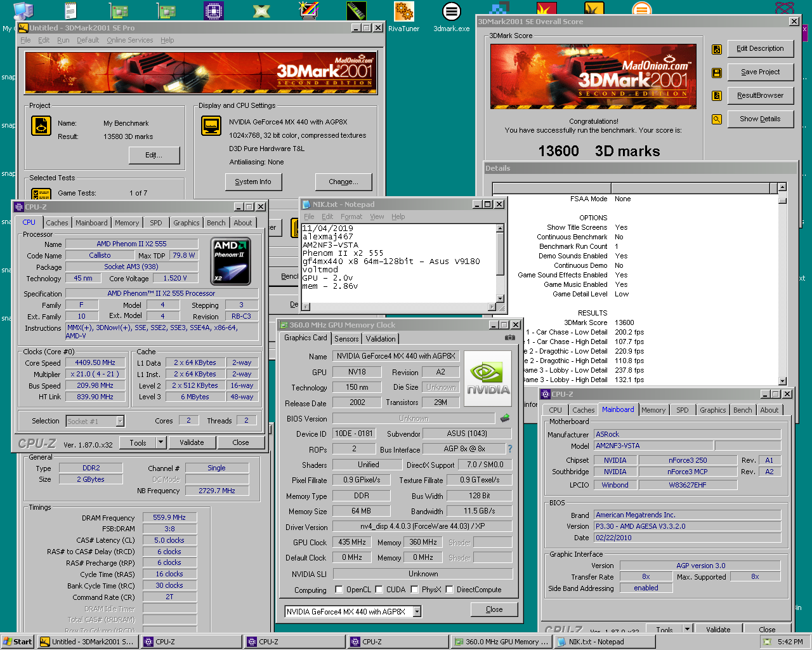Click Edit Description button
The image size is (812, 650).
pyautogui.click(x=760, y=49)
